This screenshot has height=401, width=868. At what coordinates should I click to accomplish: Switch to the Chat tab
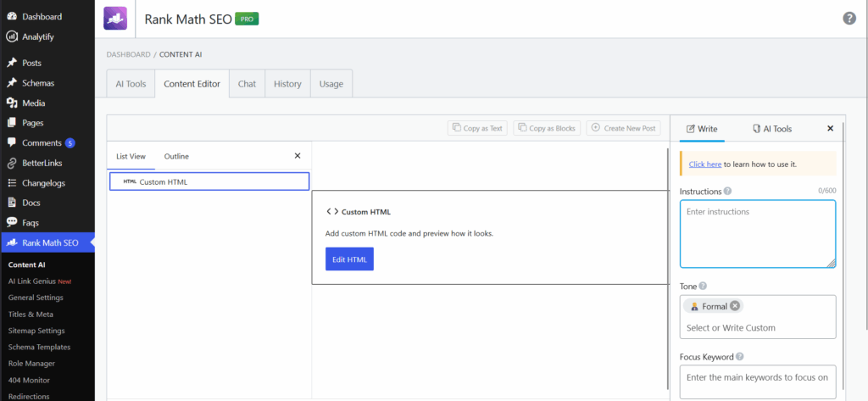tap(247, 84)
